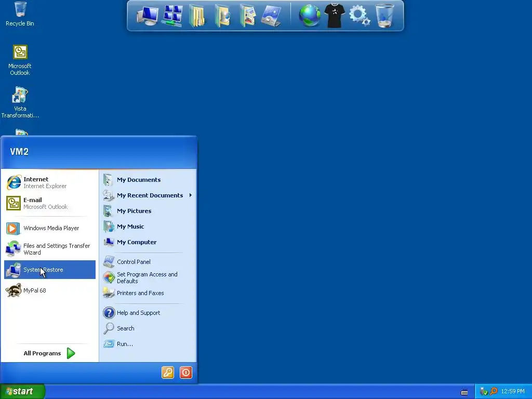This screenshot has height=399, width=532.
Task: Click the keyboard icon on the taskbar
Action: point(464,392)
